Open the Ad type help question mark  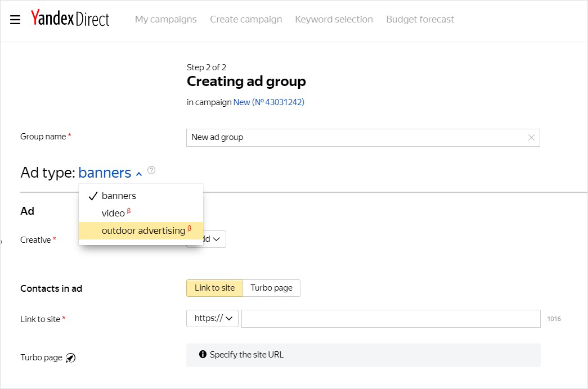pyautogui.click(x=151, y=170)
